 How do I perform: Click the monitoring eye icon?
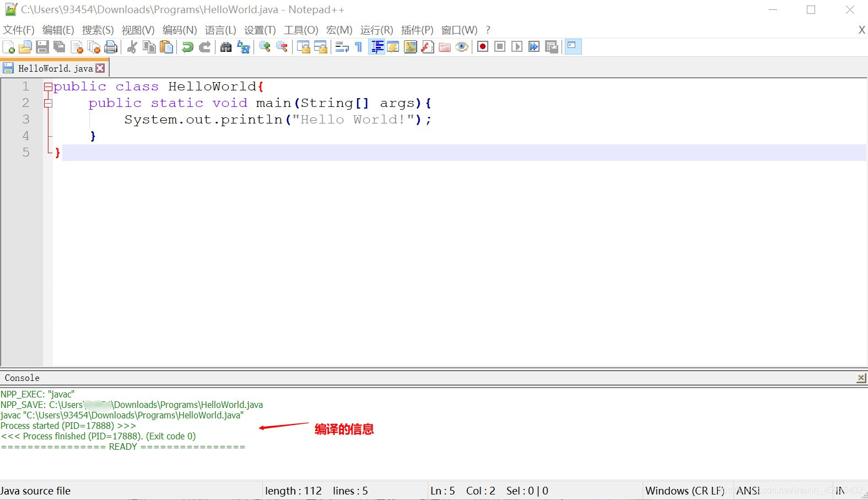click(x=462, y=47)
